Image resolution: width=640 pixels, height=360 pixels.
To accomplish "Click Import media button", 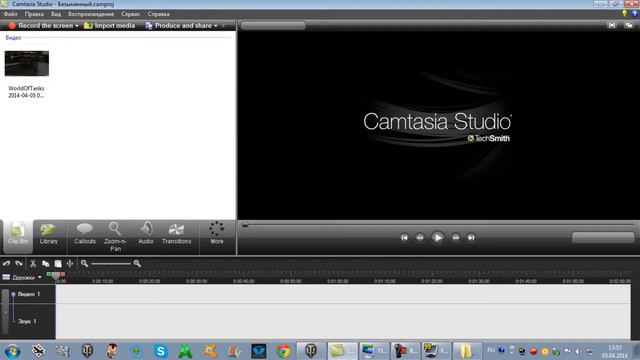I will [x=109, y=25].
